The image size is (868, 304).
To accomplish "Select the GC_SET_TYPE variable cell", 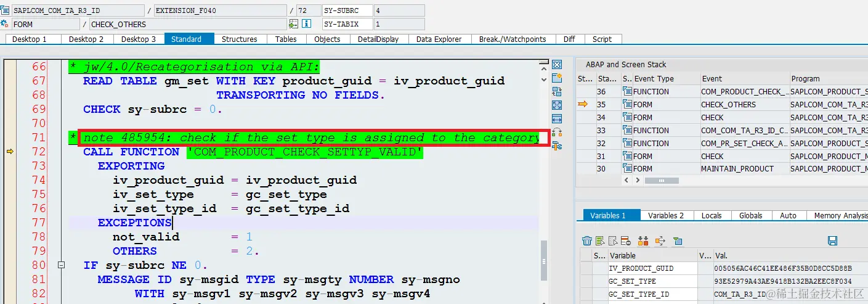I will (652, 281).
